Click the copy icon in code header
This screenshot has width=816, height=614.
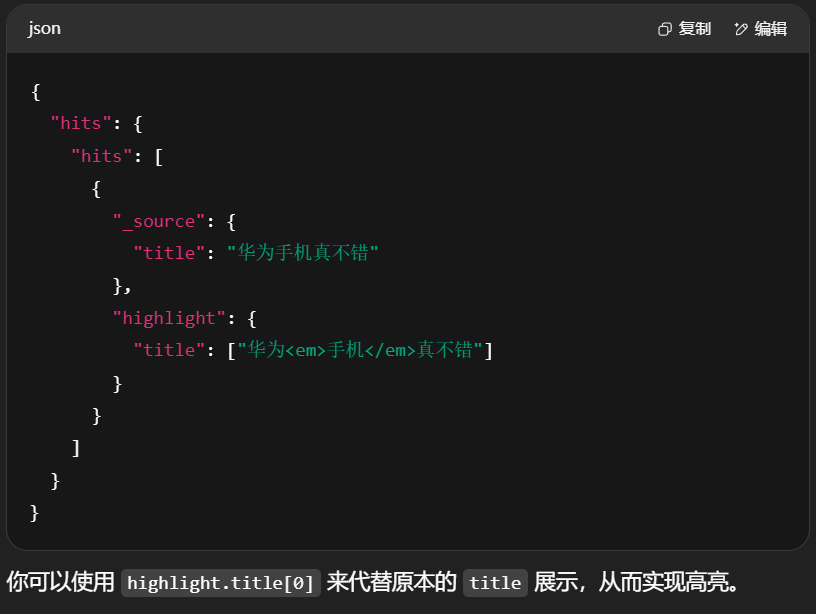pyautogui.click(x=665, y=29)
